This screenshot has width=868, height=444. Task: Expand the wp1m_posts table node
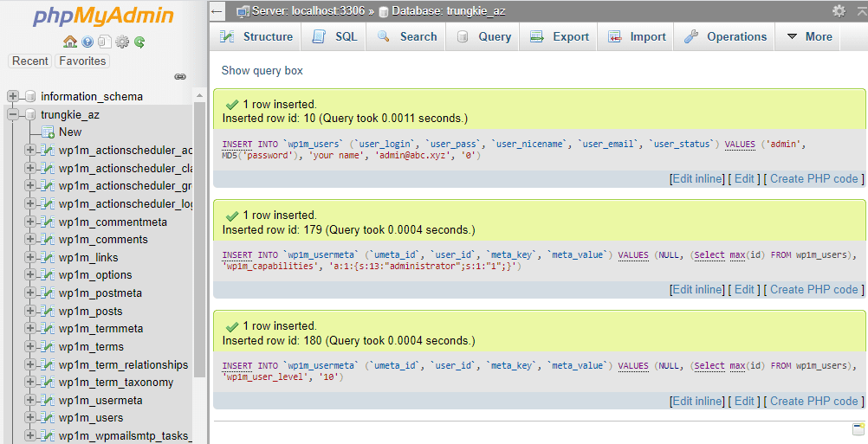click(30, 311)
